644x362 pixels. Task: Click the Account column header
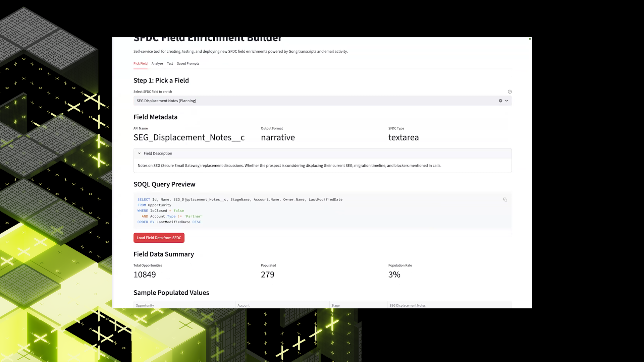[282, 305]
